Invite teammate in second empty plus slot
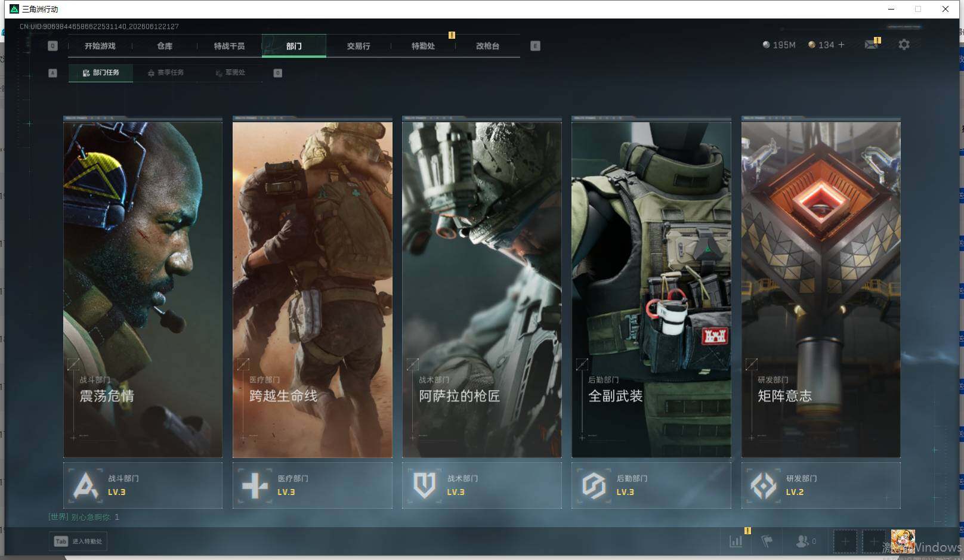 tap(874, 542)
